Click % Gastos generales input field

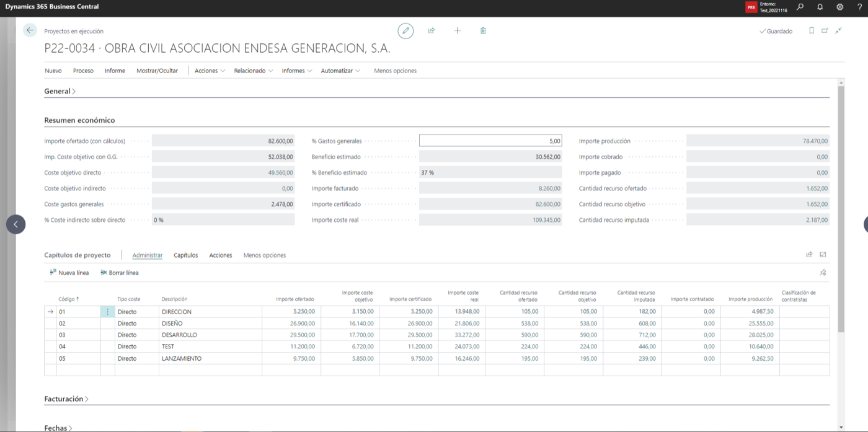tap(490, 141)
